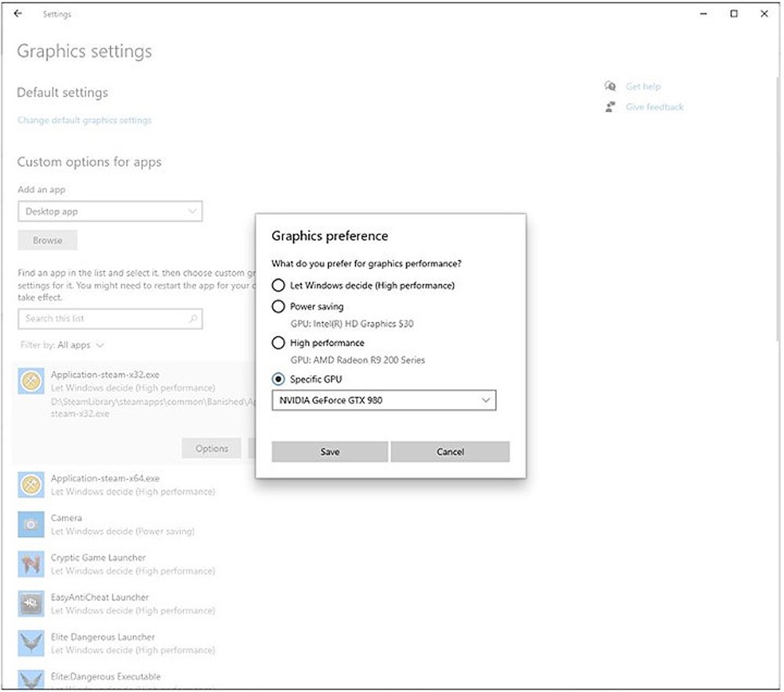Open Options for Application-steam-x32.exe

pos(212,449)
